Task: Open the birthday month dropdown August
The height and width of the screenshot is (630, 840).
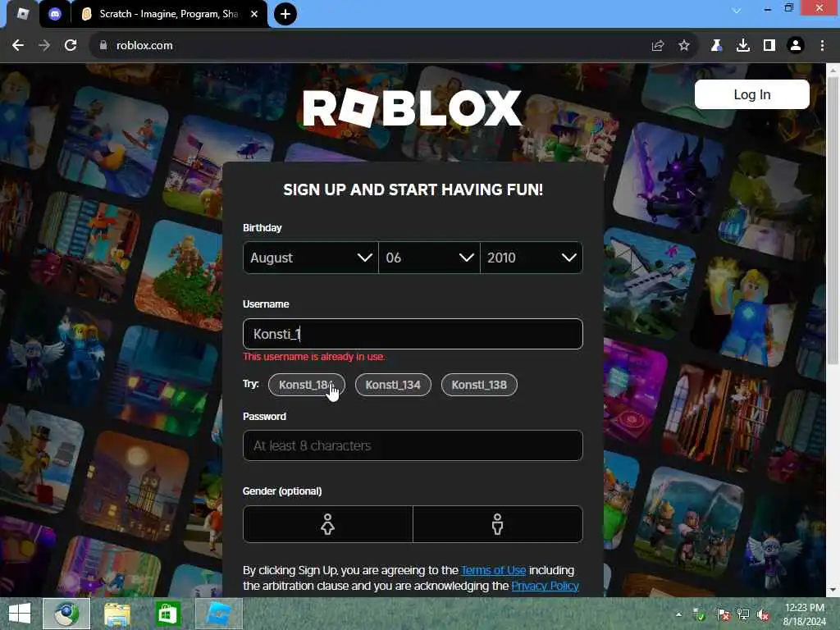Action: (311, 258)
